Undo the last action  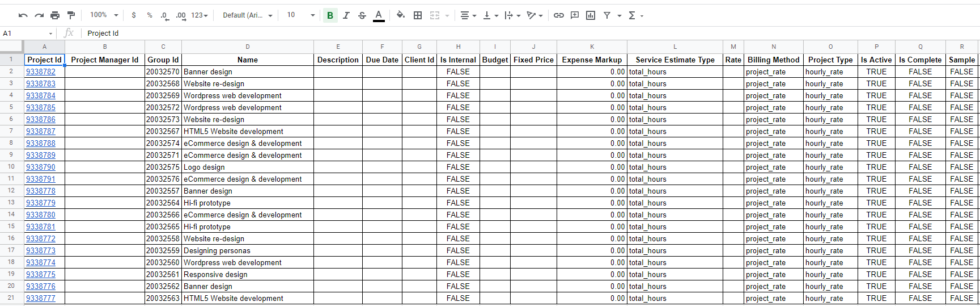(23, 15)
